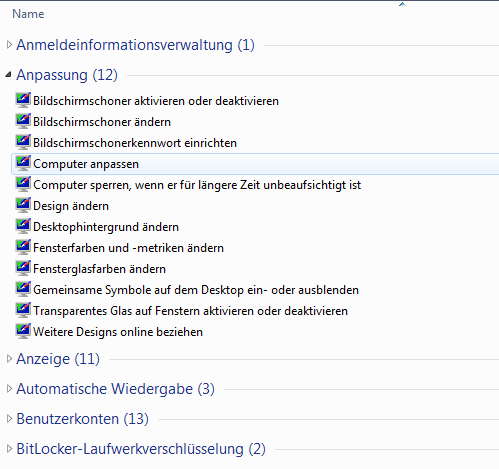Expand the Anzeige group arrow
This screenshot has width=499, height=469.
click(x=9, y=359)
